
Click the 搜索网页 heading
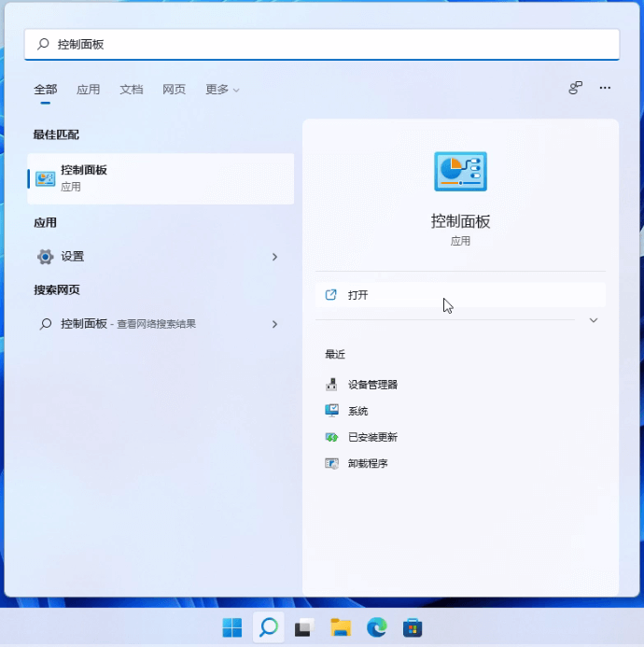pyautogui.click(x=57, y=290)
